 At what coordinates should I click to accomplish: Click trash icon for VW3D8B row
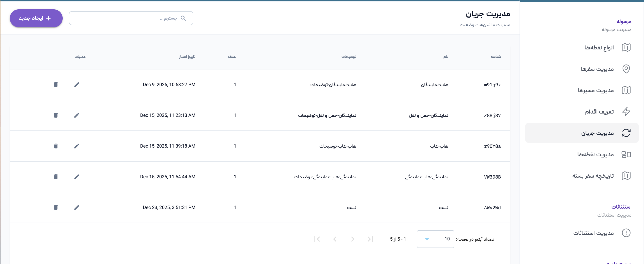pos(56,177)
